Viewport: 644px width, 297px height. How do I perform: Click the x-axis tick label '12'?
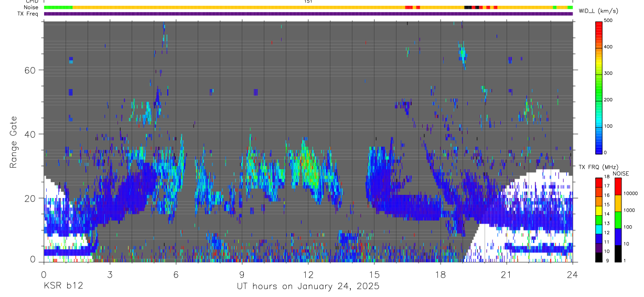click(308, 274)
